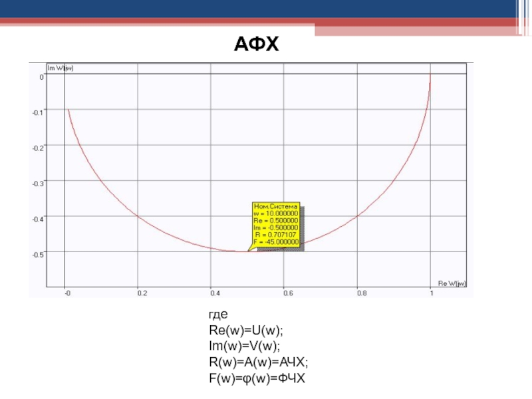Select the -0.5 tick on vertical axis

39,253
